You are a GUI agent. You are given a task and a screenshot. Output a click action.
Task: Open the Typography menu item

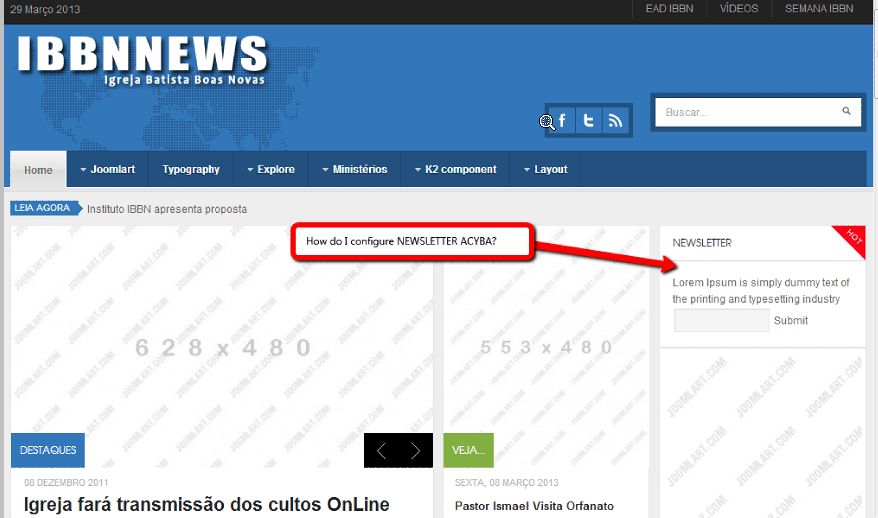[191, 169]
